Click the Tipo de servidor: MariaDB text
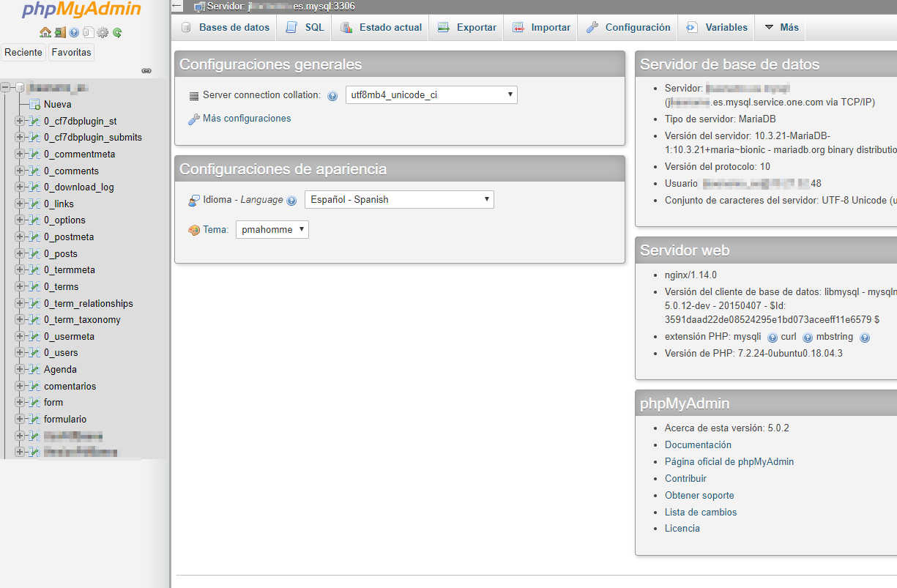Viewport: 897px width, 588px height. tap(721, 119)
